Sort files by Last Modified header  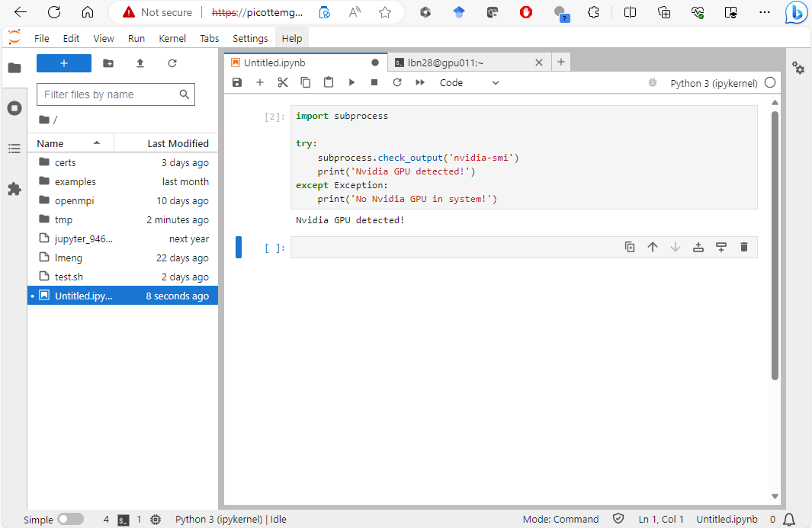coord(166,143)
